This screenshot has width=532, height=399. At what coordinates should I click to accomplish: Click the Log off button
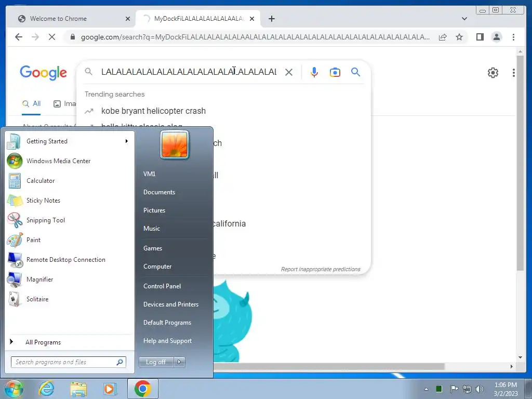[x=156, y=362]
